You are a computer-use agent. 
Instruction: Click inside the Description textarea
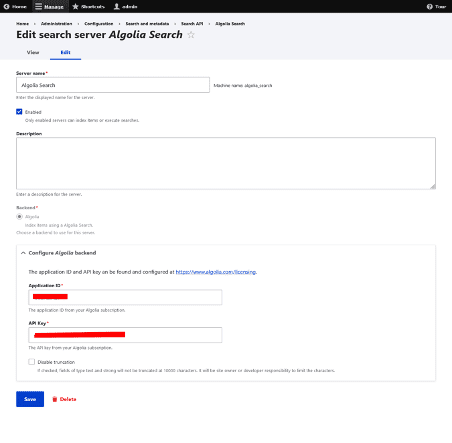pos(226,163)
